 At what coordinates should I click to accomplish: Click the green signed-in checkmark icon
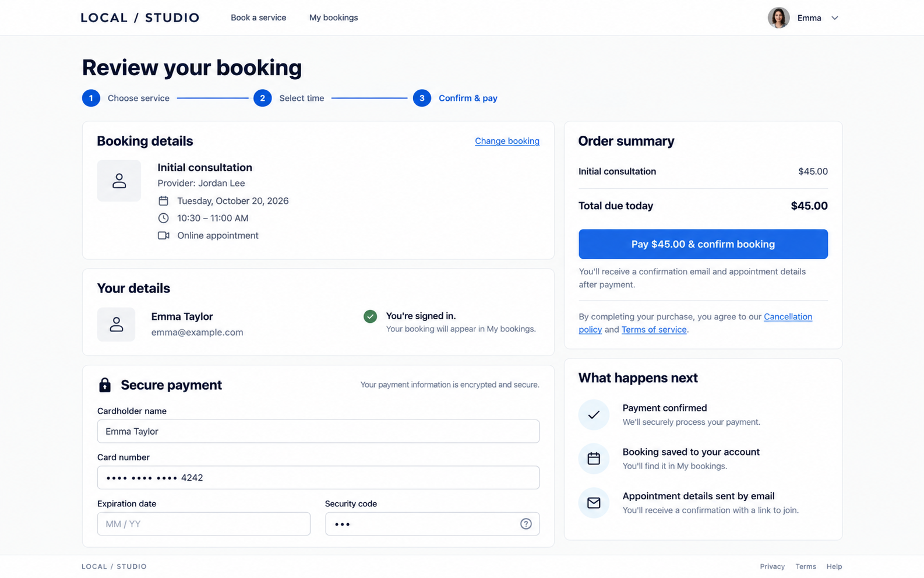[x=370, y=316]
